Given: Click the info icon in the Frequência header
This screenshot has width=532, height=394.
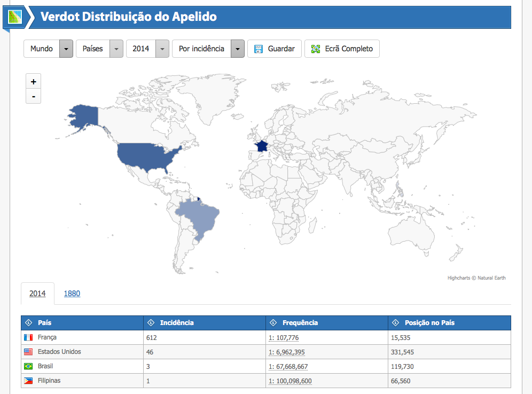Looking at the screenshot, I should click(273, 323).
